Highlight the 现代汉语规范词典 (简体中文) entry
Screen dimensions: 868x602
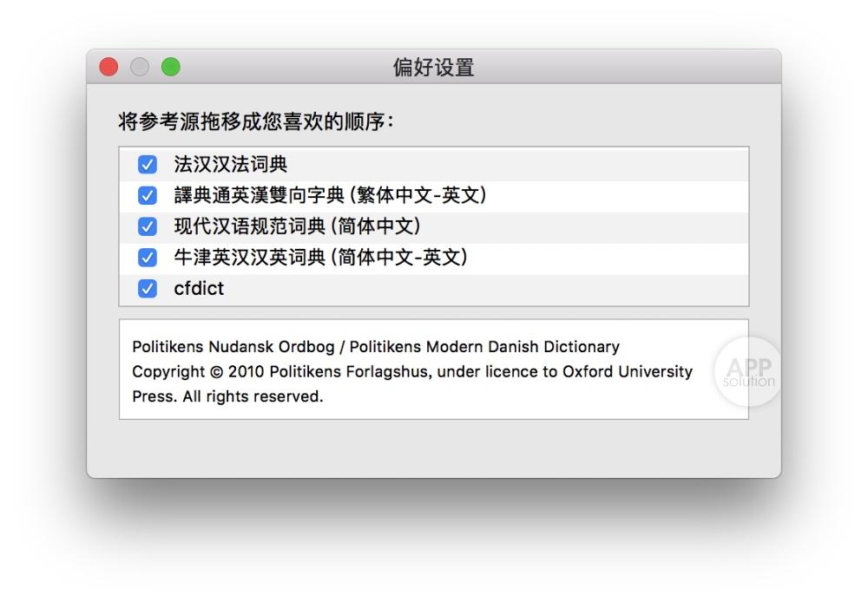tap(297, 226)
